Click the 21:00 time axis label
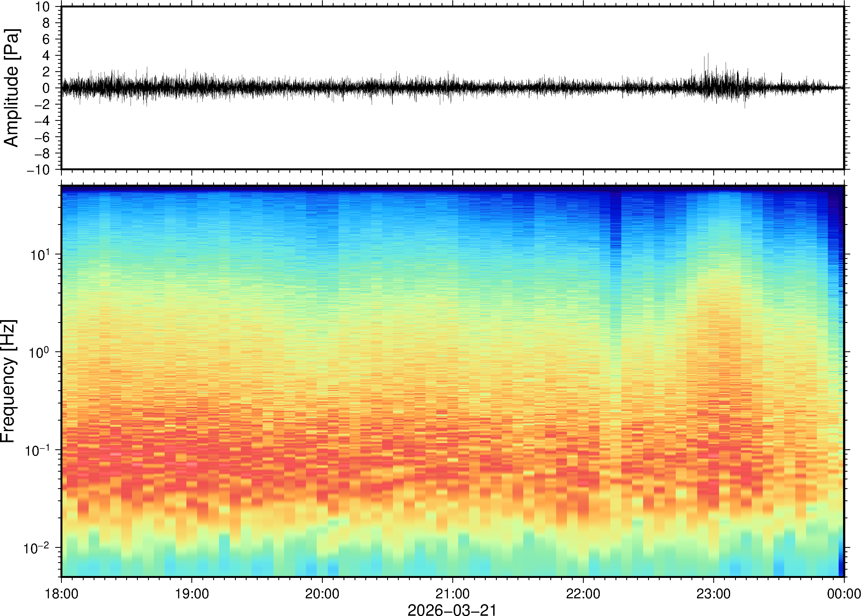The width and height of the screenshot is (861, 616). 452,594
